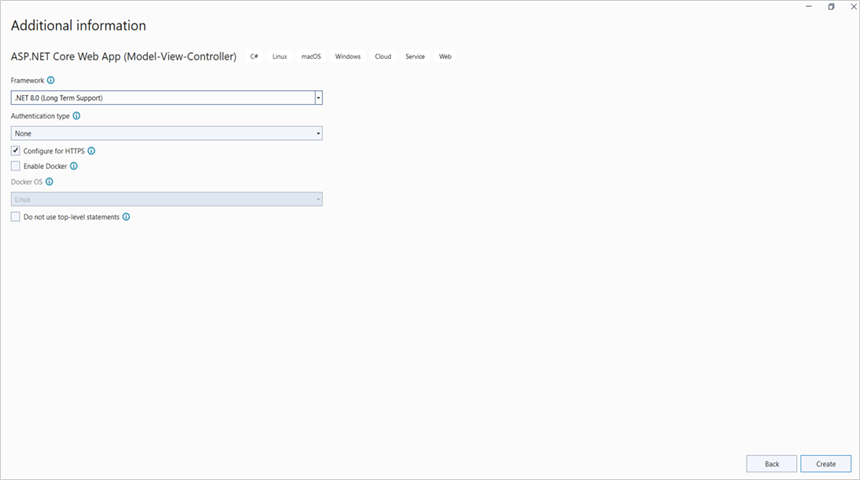Image resolution: width=860 pixels, height=480 pixels.
Task: Close the Additional information dialog
Action: pos(853,7)
